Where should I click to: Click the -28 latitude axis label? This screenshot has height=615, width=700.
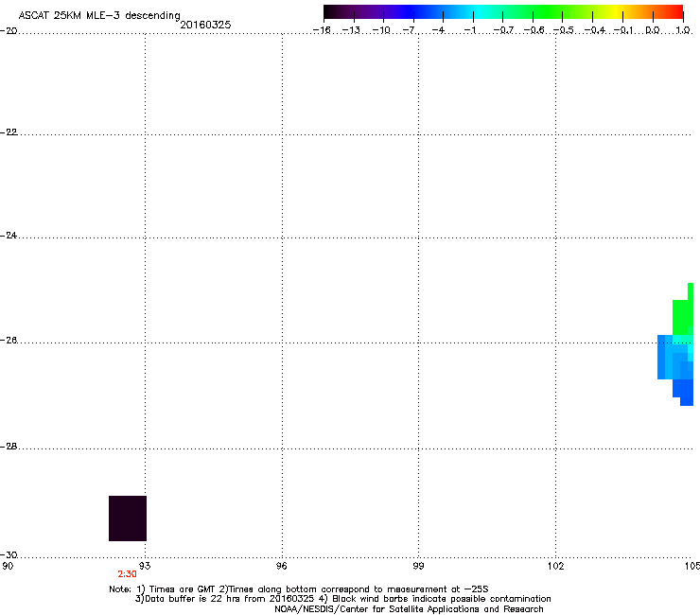[x=9, y=447]
